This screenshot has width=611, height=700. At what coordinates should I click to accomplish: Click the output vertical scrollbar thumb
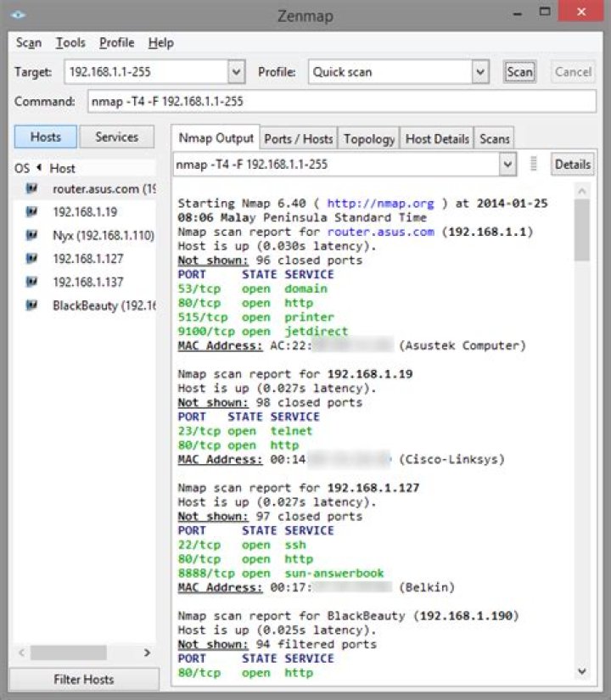[x=581, y=229]
